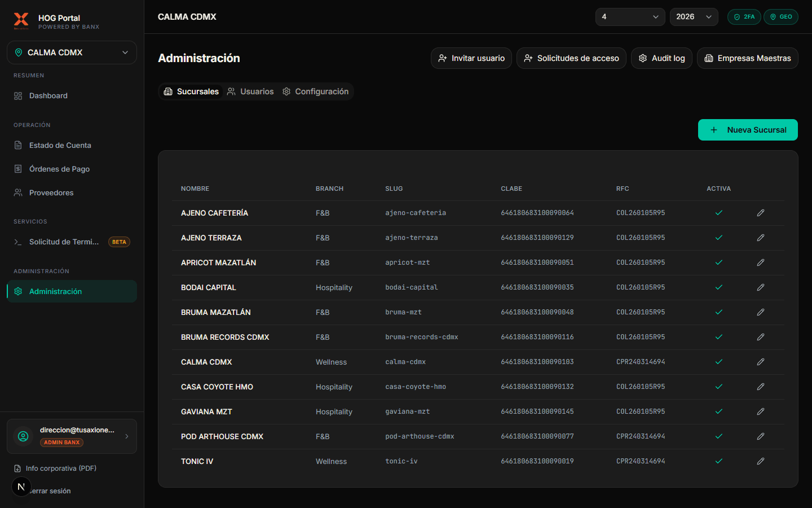Switch to the Usuarios tab
This screenshot has height=508, width=812.
pyautogui.click(x=250, y=91)
